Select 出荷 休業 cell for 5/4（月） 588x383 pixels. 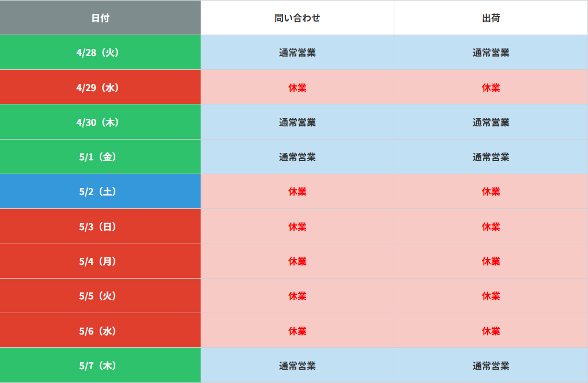(491, 261)
